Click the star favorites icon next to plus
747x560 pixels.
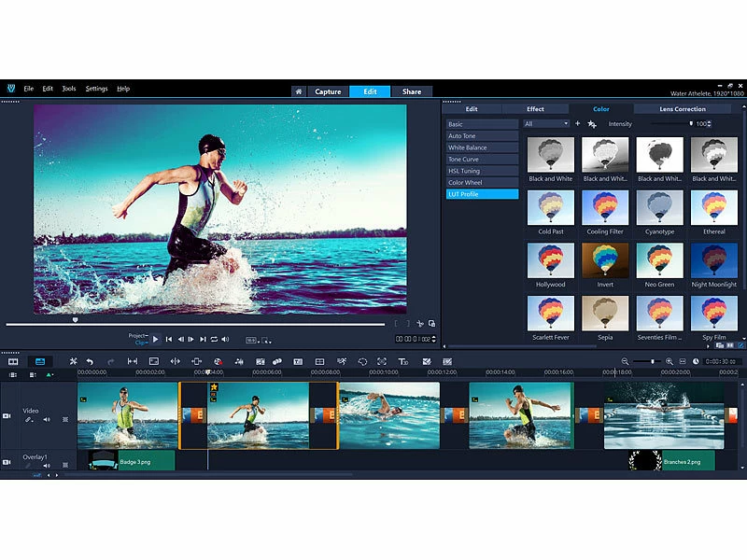(x=592, y=123)
